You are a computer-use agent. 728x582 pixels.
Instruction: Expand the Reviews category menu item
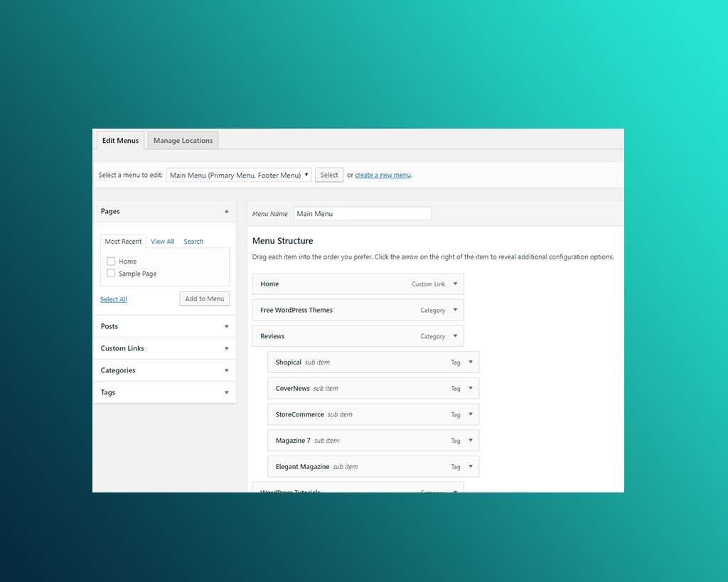pyautogui.click(x=456, y=335)
